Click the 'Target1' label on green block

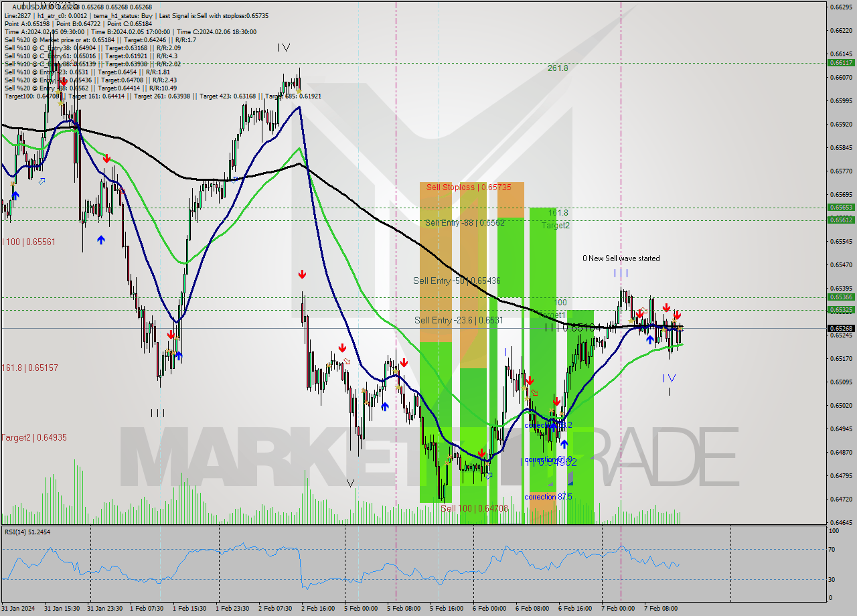tap(553, 315)
